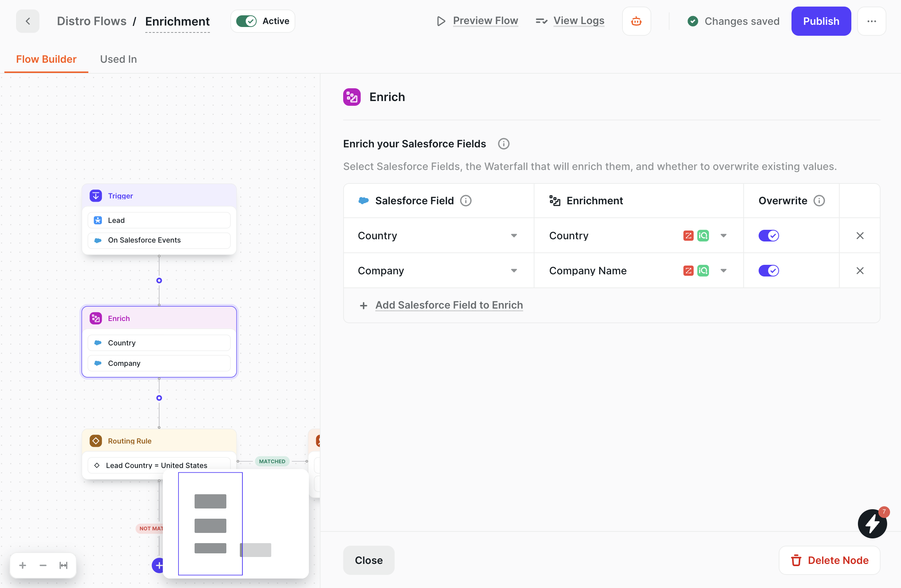Show info for Salesforce Field column
The height and width of the screenshot is (588, 901).
(465, 200)
